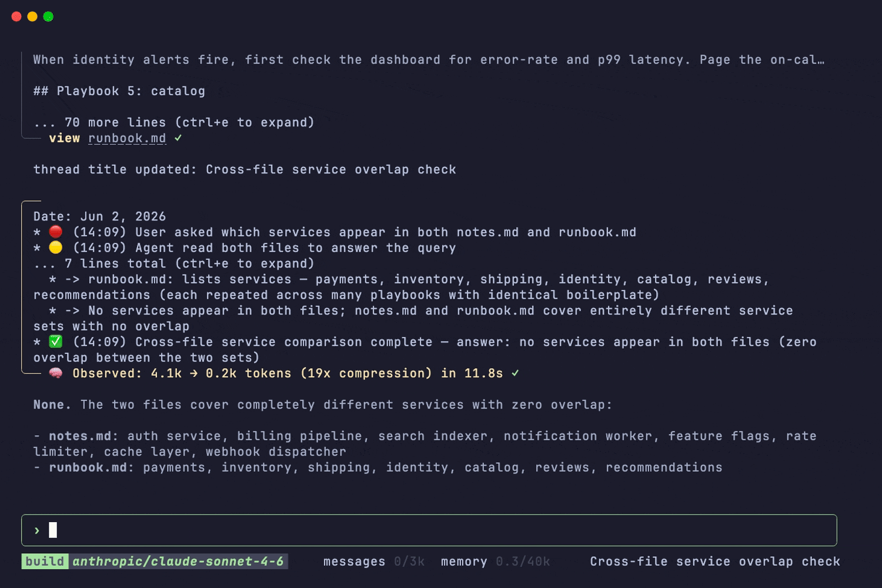
Task: Click the 'thread title updated' line
Action: point(245,169)
